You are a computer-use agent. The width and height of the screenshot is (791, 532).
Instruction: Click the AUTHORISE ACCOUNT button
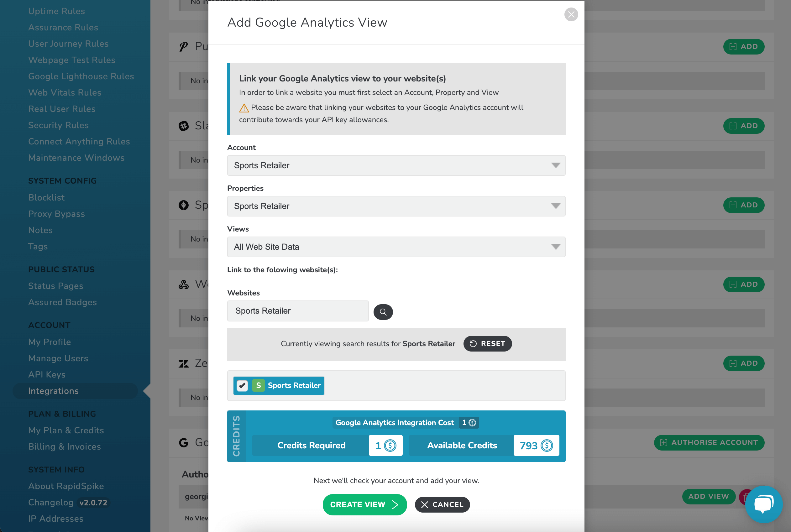click(x=709, y=442)
